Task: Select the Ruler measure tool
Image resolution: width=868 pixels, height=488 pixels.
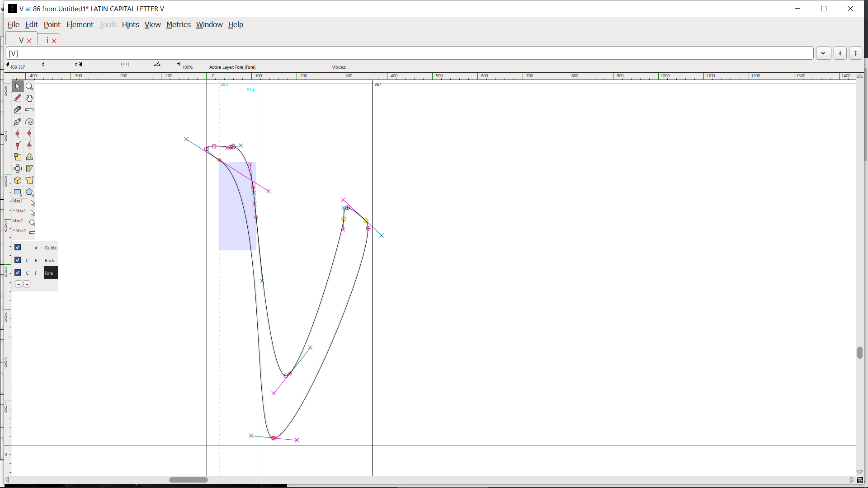Action: click(x=29, y=110)
